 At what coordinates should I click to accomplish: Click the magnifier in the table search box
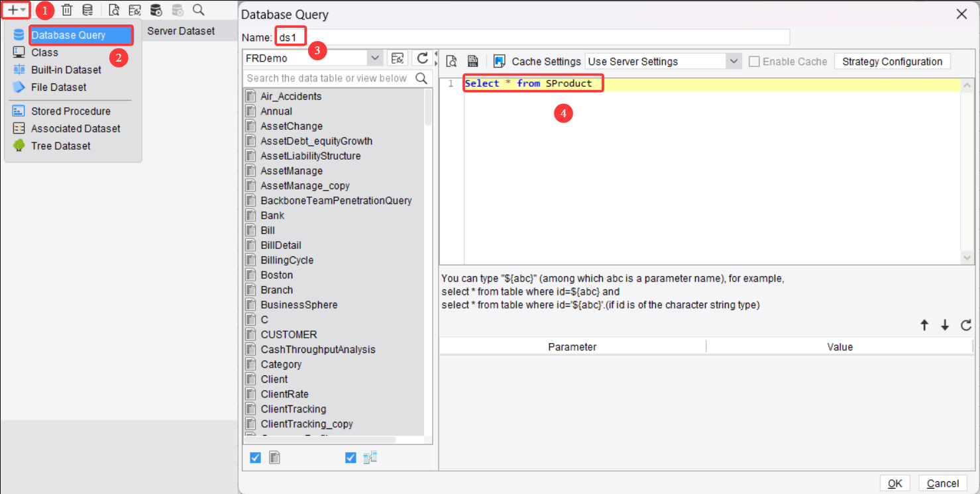421,78
